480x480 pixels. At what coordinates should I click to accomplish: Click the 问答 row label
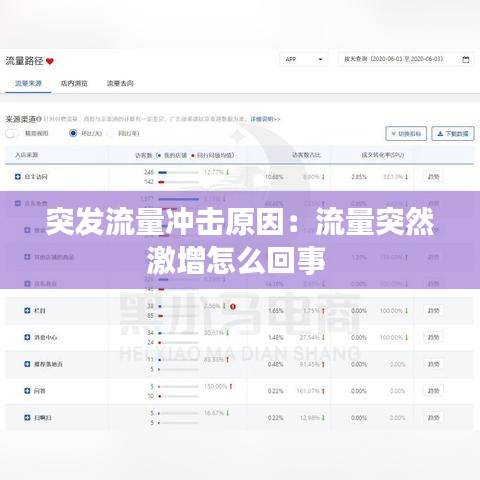tap(39, 391)
